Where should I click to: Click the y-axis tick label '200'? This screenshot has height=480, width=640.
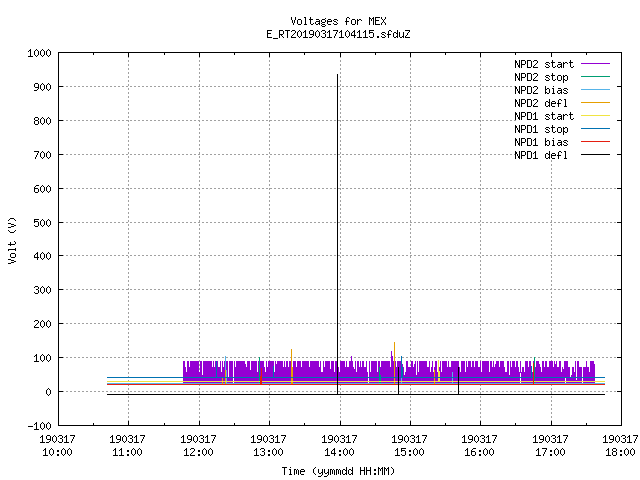click(42, 324)
